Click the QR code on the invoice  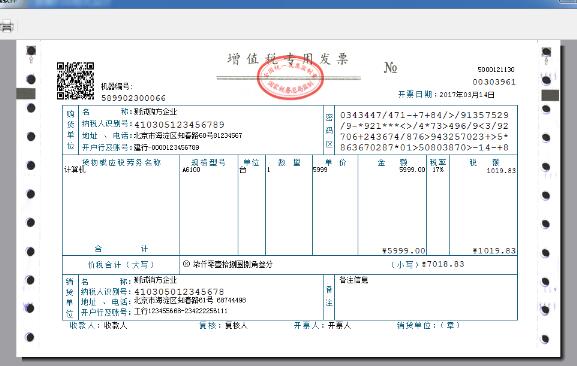(x=75, y=81)
